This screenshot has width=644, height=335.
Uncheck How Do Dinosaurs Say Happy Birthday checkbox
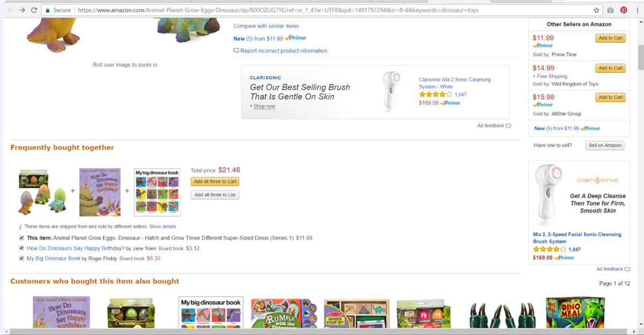(x=21, y=248)
